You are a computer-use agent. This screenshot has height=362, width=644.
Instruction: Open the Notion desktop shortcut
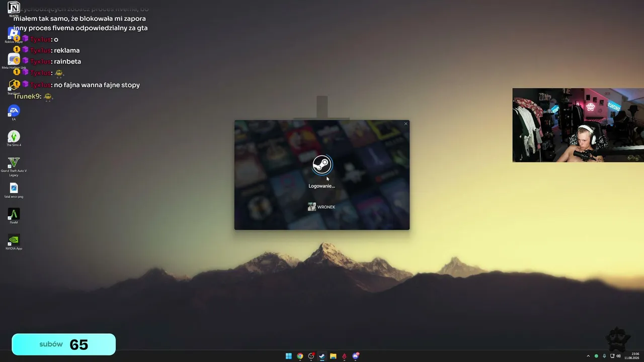[14, 9]
